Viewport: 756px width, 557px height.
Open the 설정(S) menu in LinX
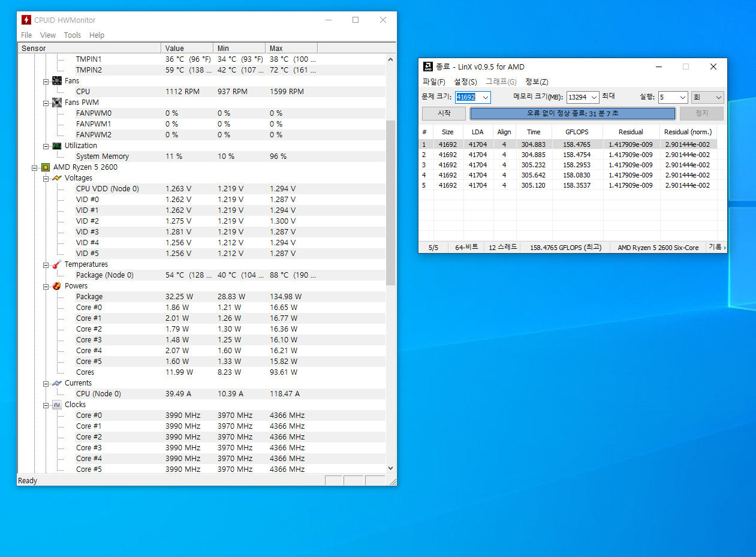coord(466,82)
